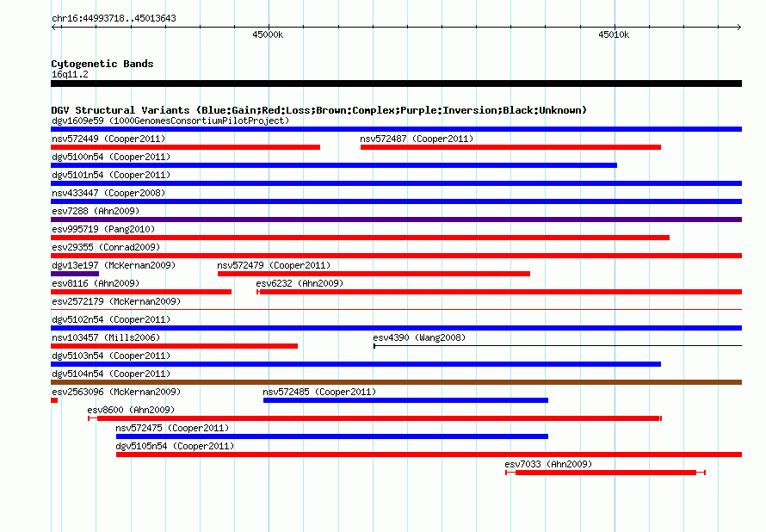Image resolution: width=766 pixels, height=532 pixels.
Task: Open nsv572485 (Cooper2011) variant label
Action: pos(319,392)
